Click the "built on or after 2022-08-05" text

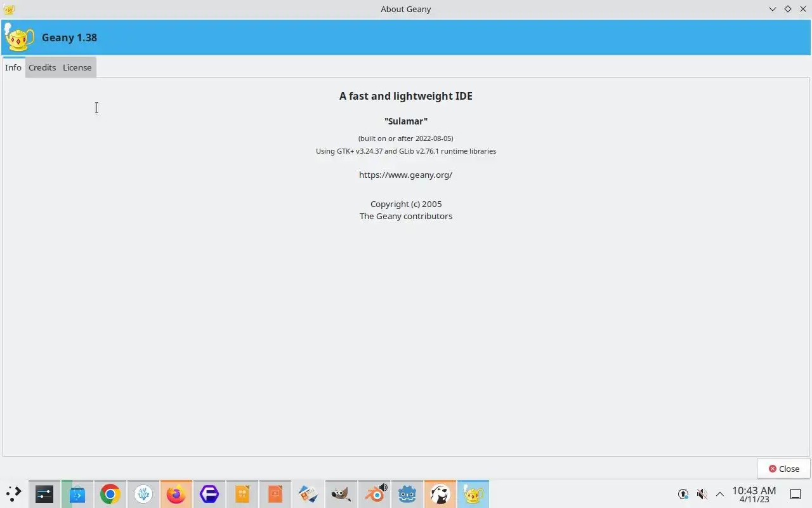point(405,138)
